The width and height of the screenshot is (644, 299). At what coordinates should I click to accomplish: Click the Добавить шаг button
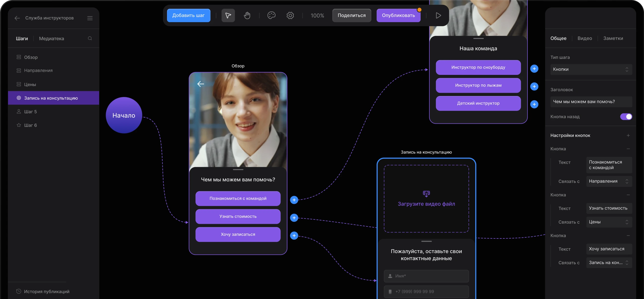188,15
